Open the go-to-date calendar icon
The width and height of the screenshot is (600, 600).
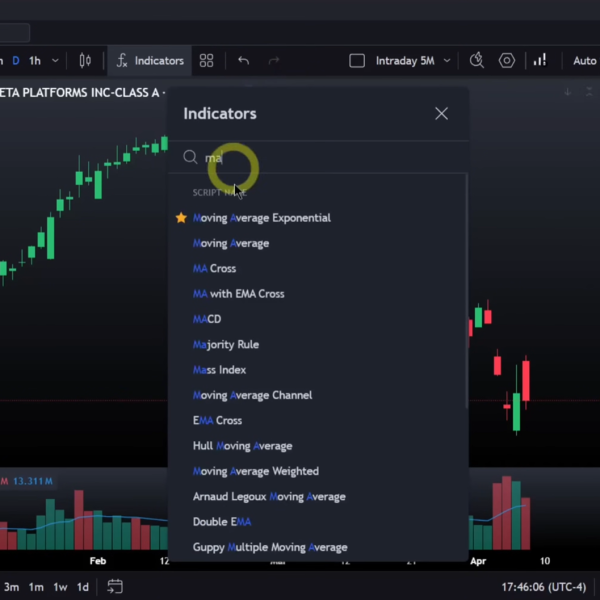(x=115, y=586)
